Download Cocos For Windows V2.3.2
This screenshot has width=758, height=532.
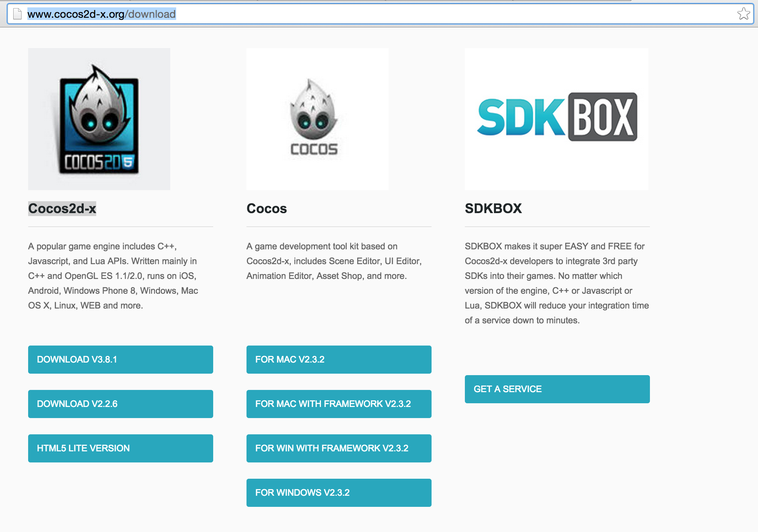coord(339,493)
